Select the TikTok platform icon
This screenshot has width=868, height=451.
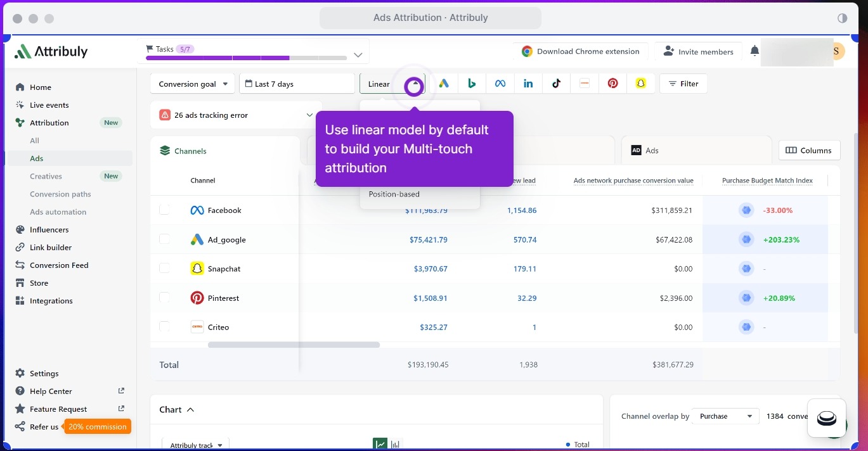(556, 82)
